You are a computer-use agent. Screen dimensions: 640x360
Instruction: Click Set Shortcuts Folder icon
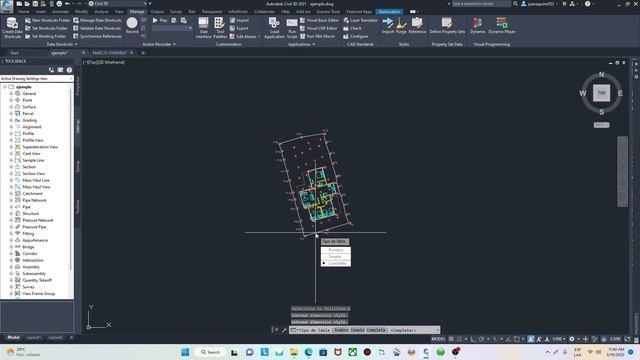tap(28, 28)
